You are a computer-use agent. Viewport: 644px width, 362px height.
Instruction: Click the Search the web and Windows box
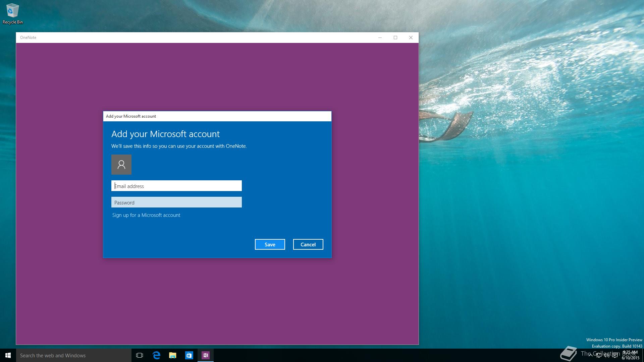tap(74, 355)
